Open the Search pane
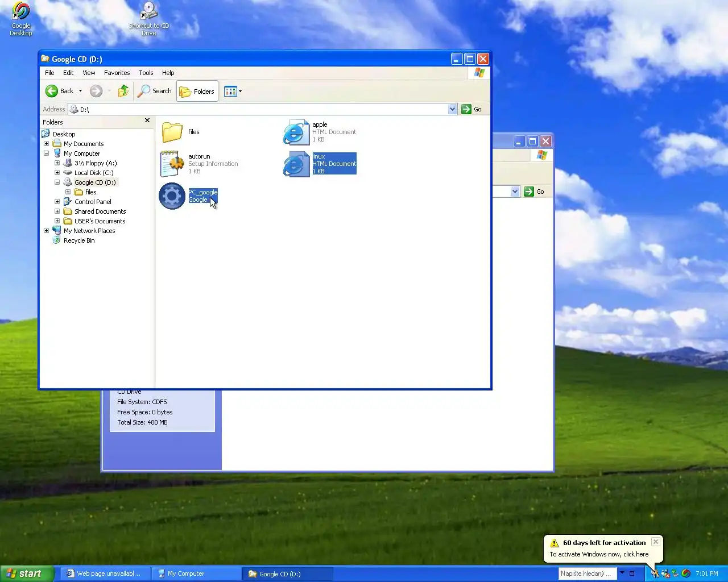The height and width of the screenshot is (582, 728). tap(155, 91)
